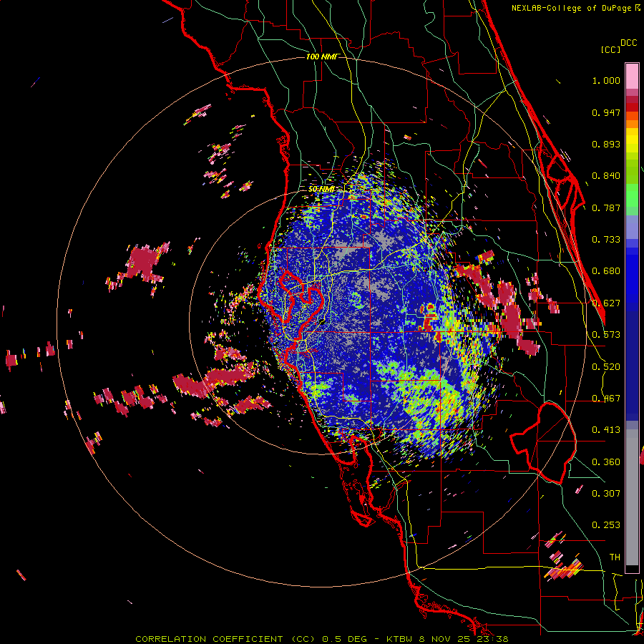Click the 0.413 scale value
644x644 pixels.
point(606,430)
